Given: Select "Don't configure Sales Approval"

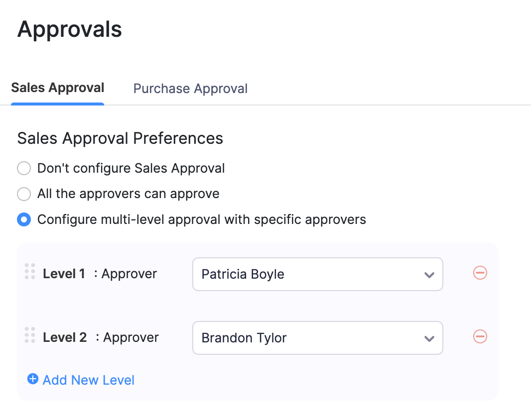Looking at the screenshot, I should (x=24, y=168).
